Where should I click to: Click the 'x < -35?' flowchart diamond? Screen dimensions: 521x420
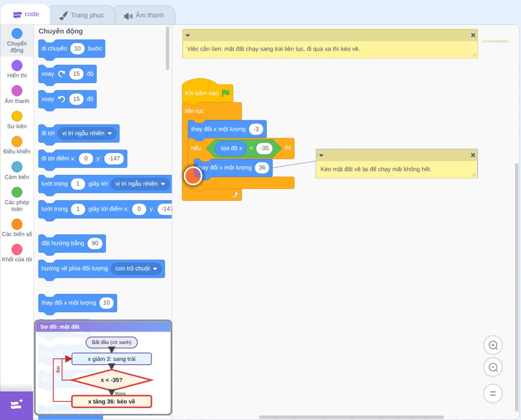111,380
